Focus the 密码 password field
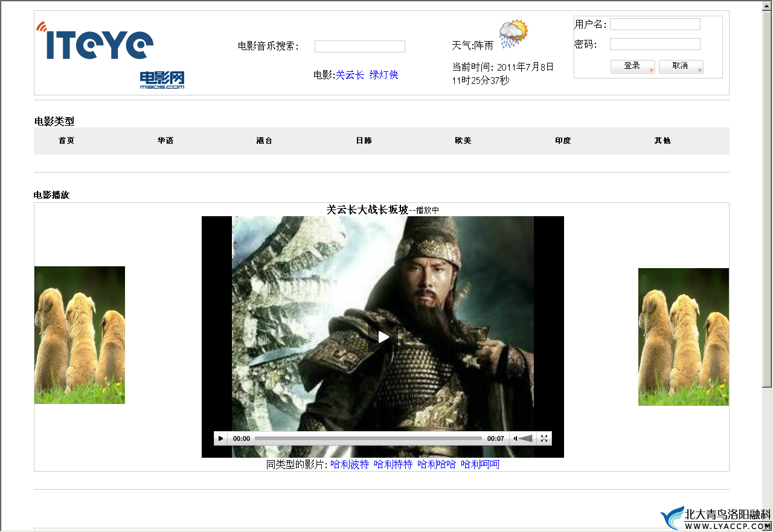Screen dimensions: 773x532 pyautogui.click(x=655, y=44)
